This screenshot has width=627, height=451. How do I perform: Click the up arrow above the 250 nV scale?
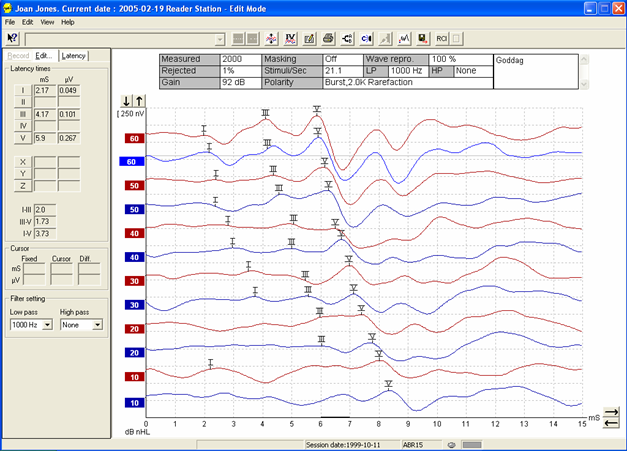coord(138,101)
